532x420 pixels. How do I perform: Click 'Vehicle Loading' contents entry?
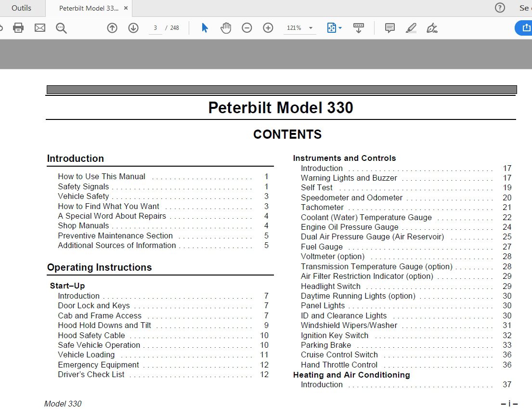point(87,355)
